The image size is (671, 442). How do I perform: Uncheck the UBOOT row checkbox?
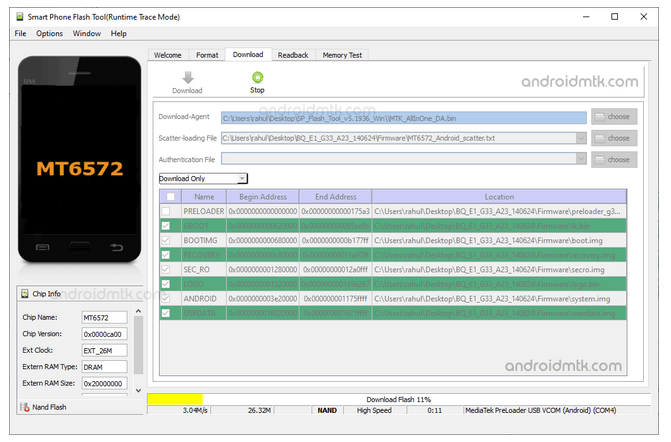166,226
